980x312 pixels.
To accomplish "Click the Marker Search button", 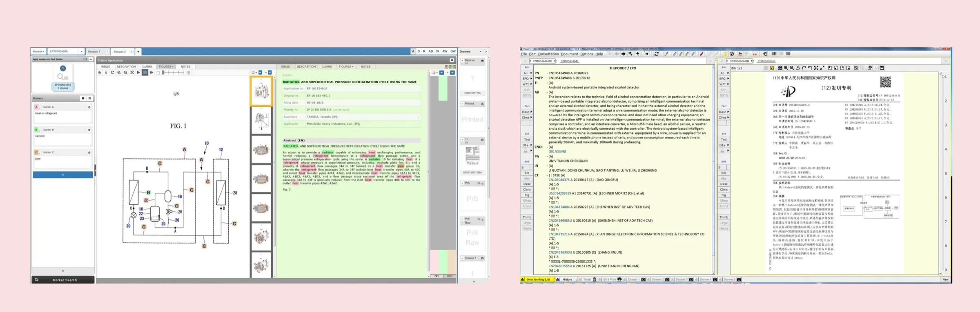I will tap(63, 280).
